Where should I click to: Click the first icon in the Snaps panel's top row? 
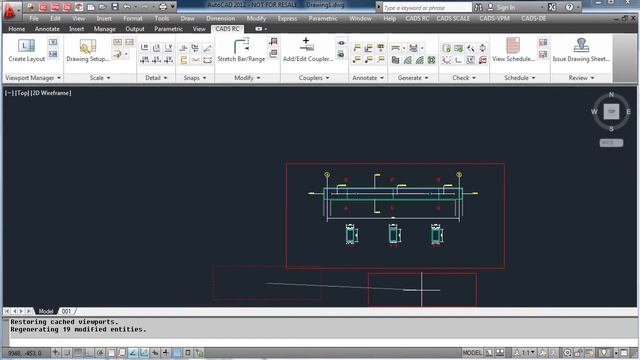tap(184, 48)
